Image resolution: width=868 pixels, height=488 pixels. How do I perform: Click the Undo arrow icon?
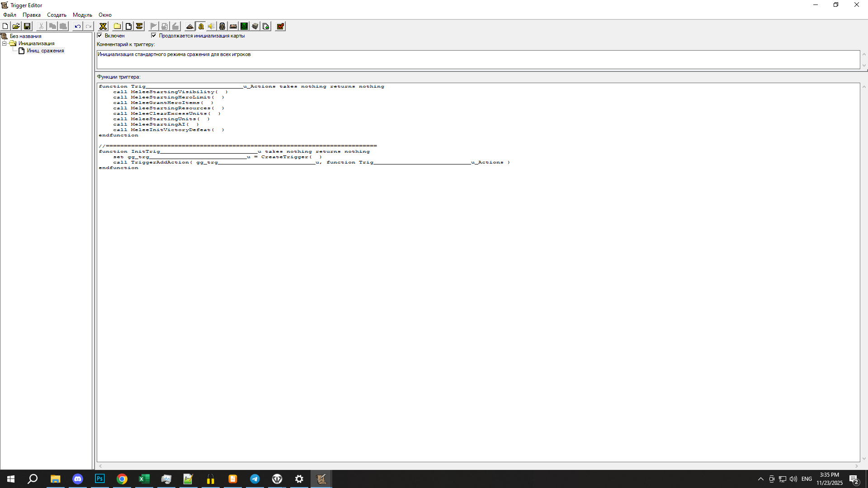[77, 26]
